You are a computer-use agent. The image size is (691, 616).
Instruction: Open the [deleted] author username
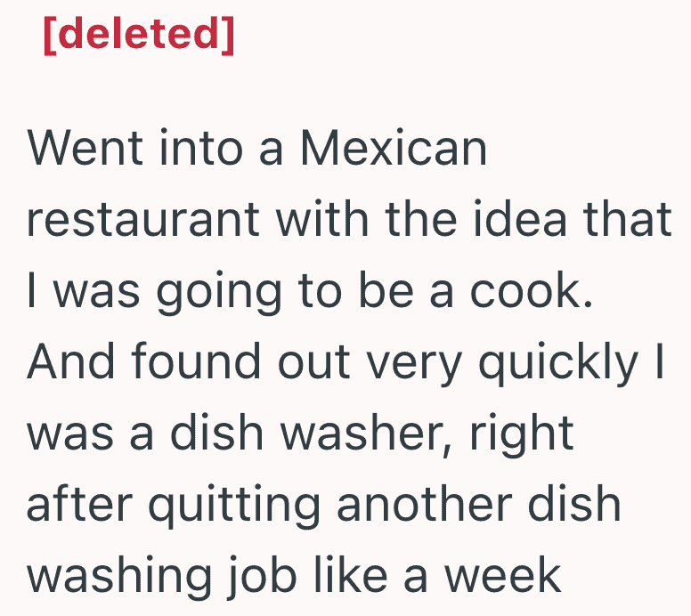click(139, 35)
